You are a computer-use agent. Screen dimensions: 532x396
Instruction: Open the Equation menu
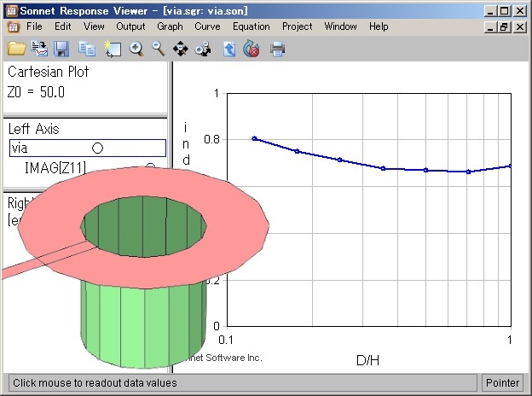coord(251,26)
